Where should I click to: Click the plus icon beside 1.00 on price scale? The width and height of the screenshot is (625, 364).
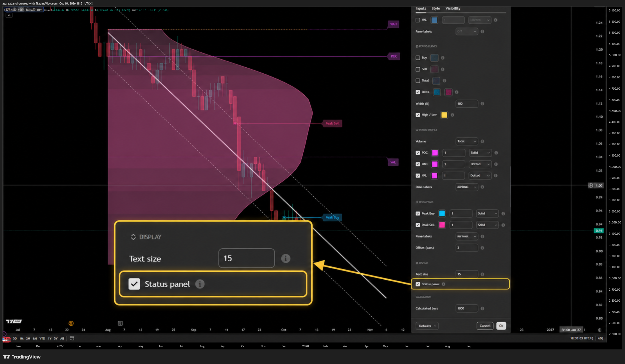pos(591,185)
